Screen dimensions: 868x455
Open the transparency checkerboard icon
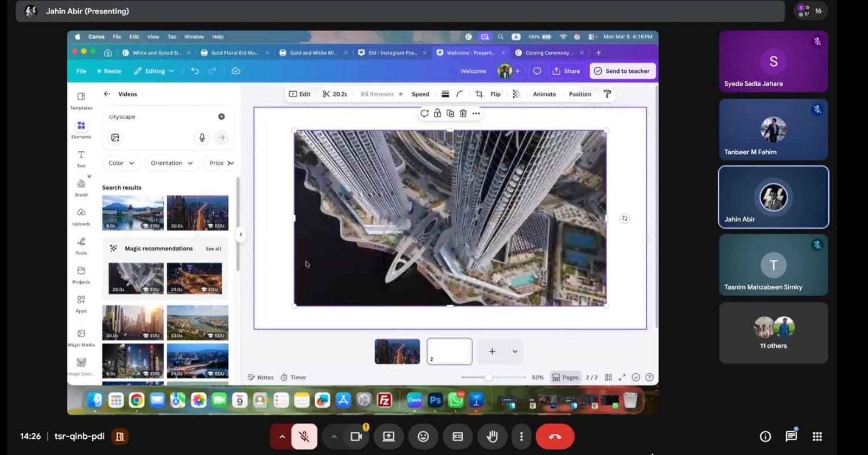(x=516, y=94)
